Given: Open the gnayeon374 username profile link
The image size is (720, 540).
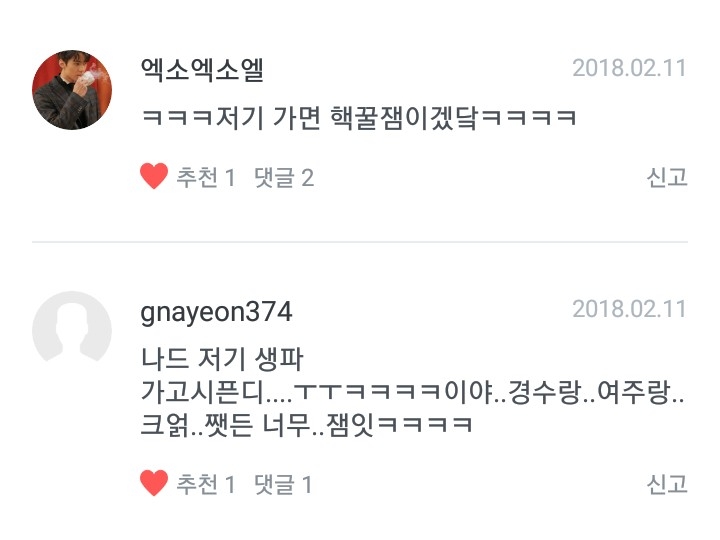Looking at the screenshot, I should (x=216, y=313).
